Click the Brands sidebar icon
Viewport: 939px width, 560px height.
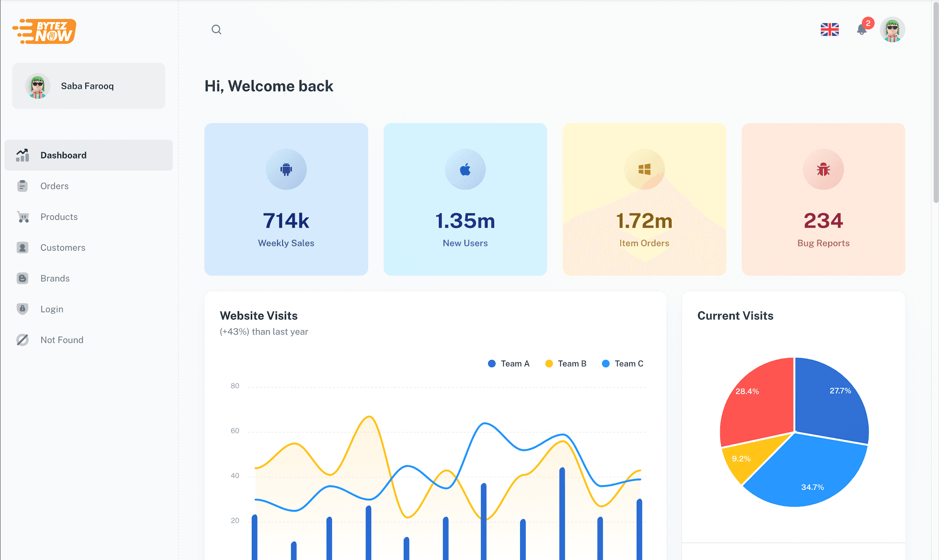23,278
